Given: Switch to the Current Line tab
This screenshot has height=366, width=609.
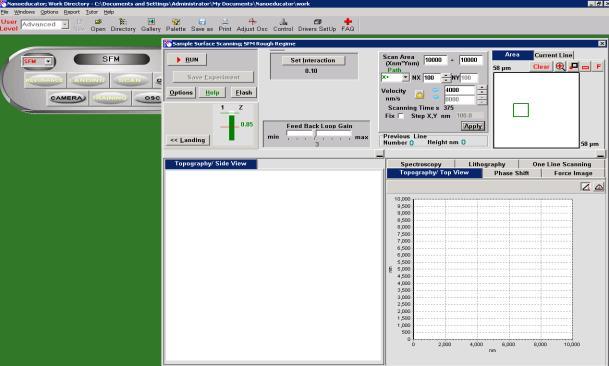Looking at the screenshot, I should click(553, 55).
